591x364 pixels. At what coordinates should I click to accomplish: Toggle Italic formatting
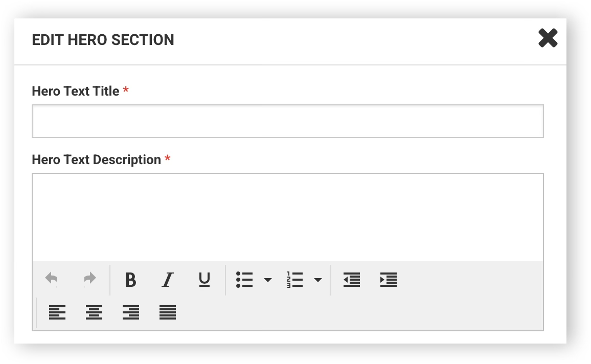click(167, 280)
